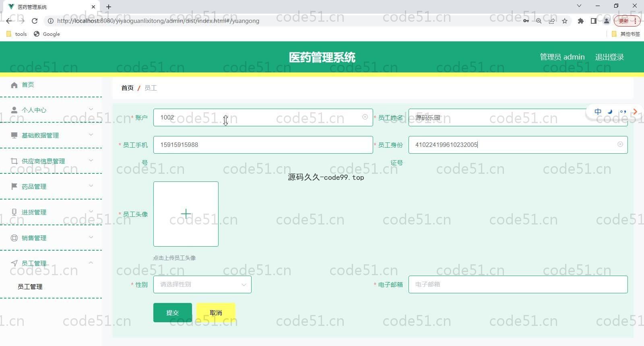Click into the 电子邮箱 input field
The height and width of the screenshot is (346, 644).
tap(518, 284)
